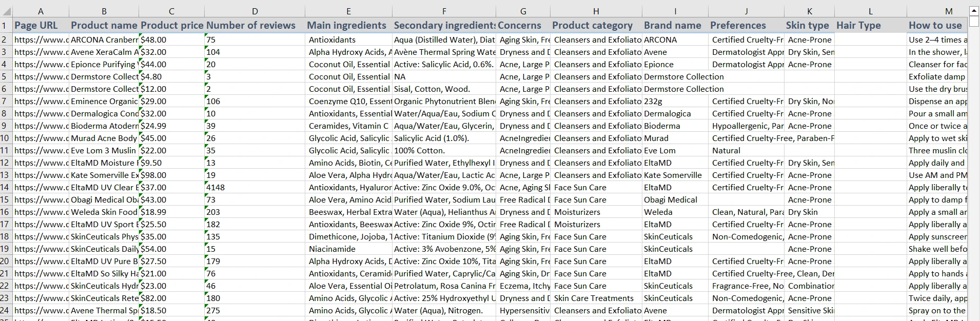Select the 'Weleda' brand name cell
Screen dimensions: 980x321
675,212
